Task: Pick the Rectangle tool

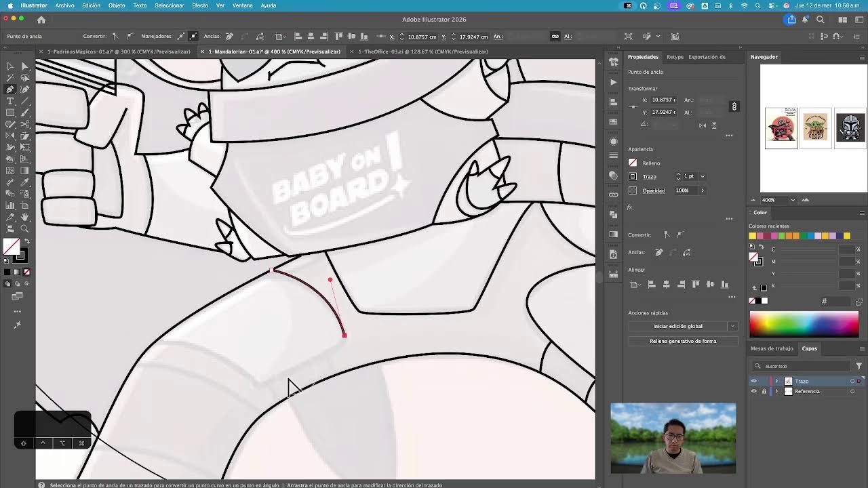Action: (x=10, y=113)
